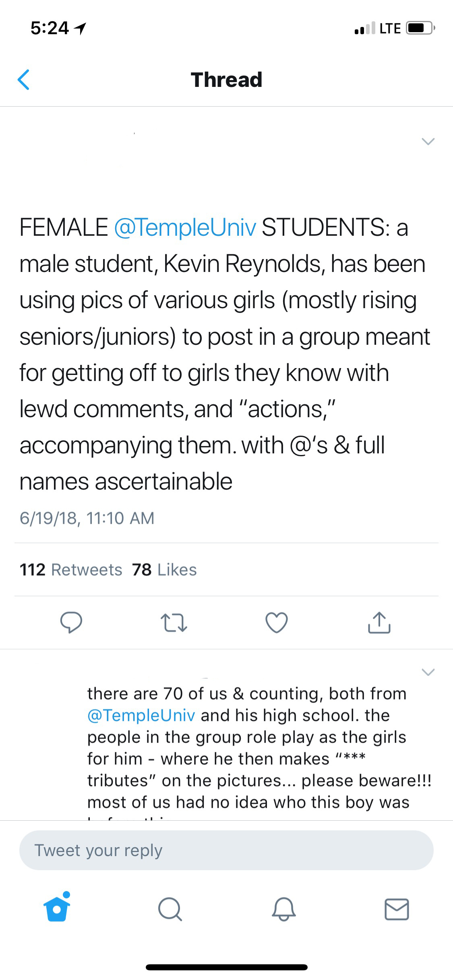Viewport: 453px width, 980px height.
Task: Open the Home tab in the bottom bar
Action: pyautogui.click(x=57, y=909)
